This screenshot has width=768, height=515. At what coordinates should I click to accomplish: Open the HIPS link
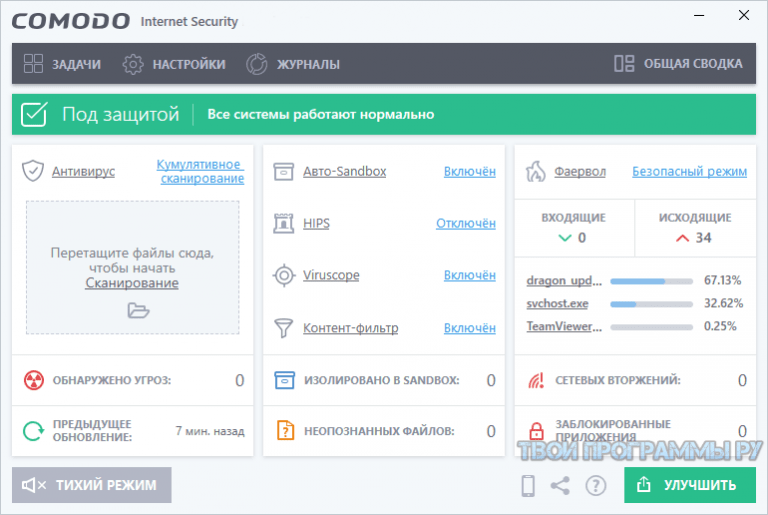pos(316,223)
